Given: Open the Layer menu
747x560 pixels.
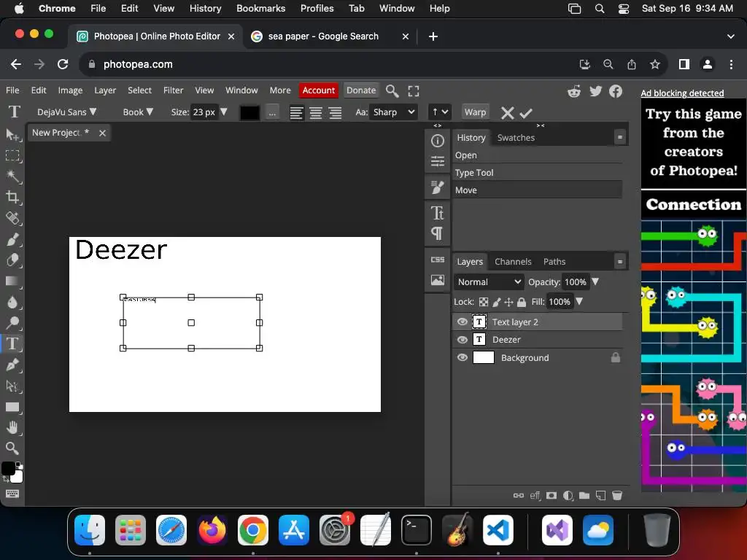Looking at the screenshot, I should (105, 90).
